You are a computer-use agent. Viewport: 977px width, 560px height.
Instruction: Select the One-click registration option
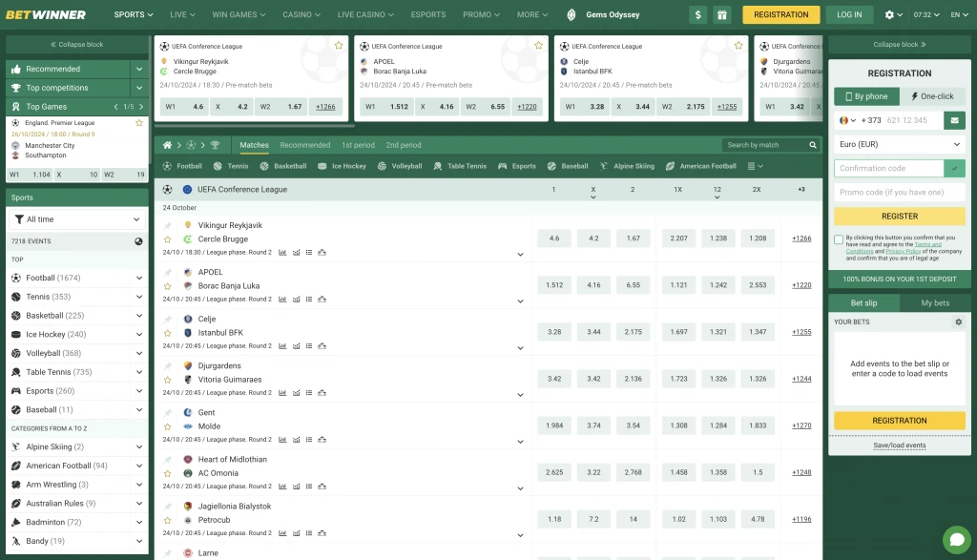pyautogui.click(x=932, y=96)
